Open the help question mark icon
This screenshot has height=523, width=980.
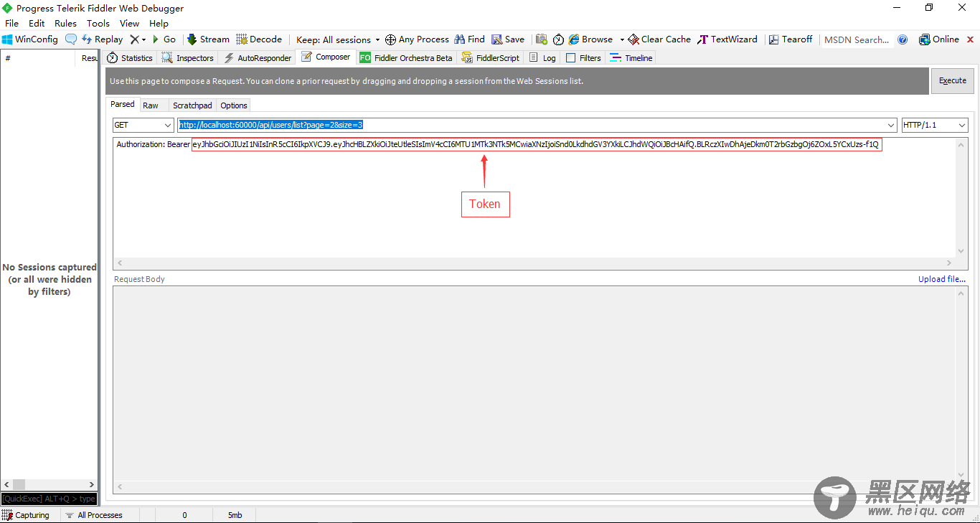[903, 39]
